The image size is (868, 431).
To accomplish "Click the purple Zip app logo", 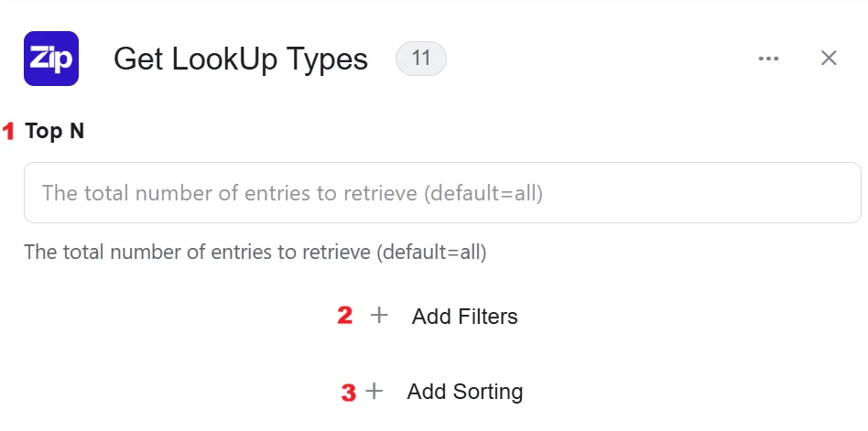I will [51, 59].
